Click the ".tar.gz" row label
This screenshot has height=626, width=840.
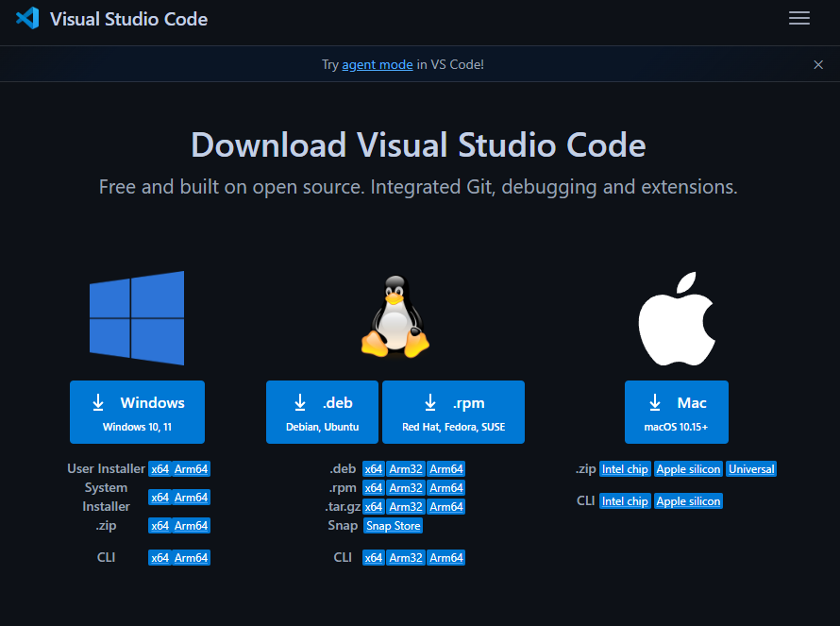343,506
